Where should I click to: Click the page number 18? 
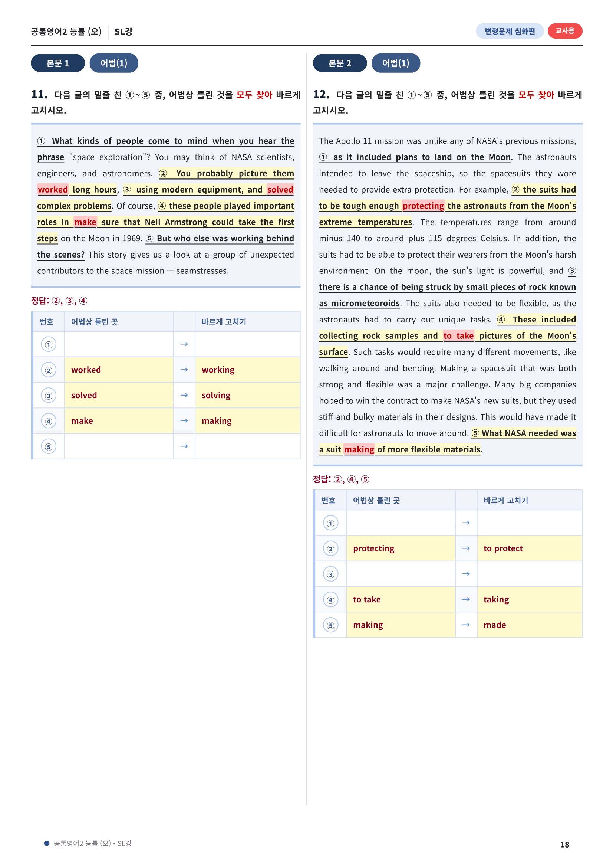(564, 845)
